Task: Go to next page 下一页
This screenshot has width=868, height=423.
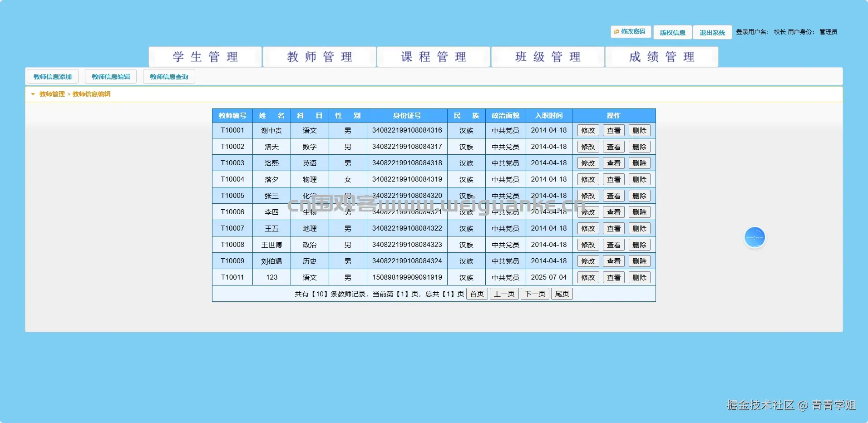Action: pyautogui.click(x=535, y=294)
